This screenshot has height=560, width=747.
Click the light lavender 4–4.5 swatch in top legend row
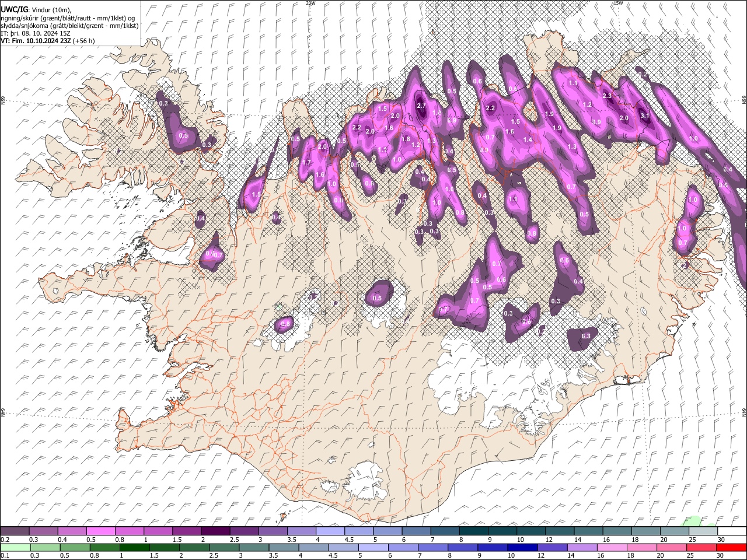[x=330, y=531]
